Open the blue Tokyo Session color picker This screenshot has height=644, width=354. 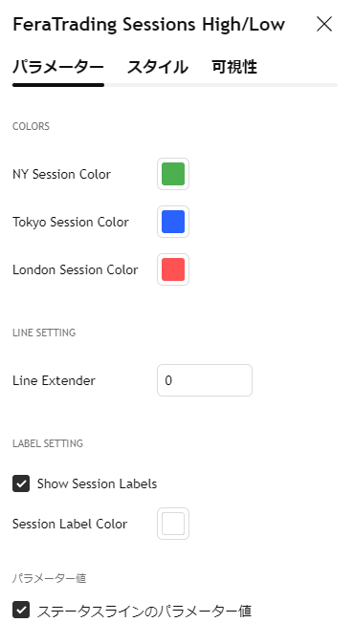173,222
